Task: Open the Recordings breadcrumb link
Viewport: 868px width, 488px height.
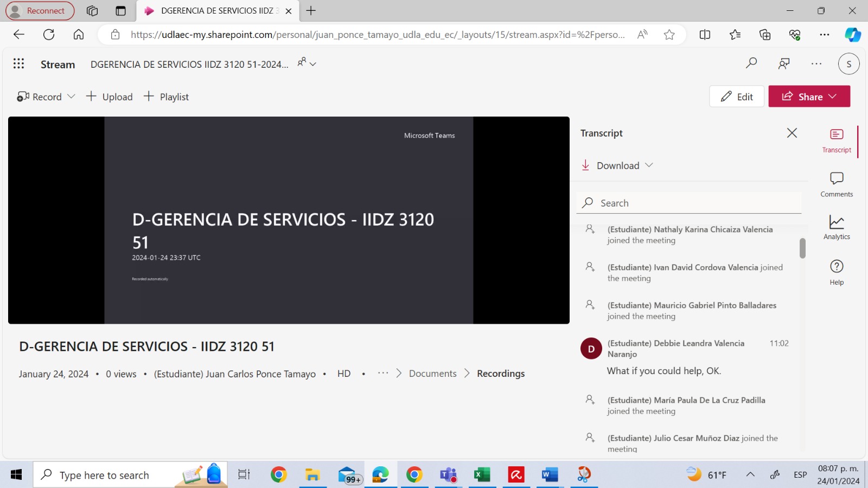Action: (500, 374)
